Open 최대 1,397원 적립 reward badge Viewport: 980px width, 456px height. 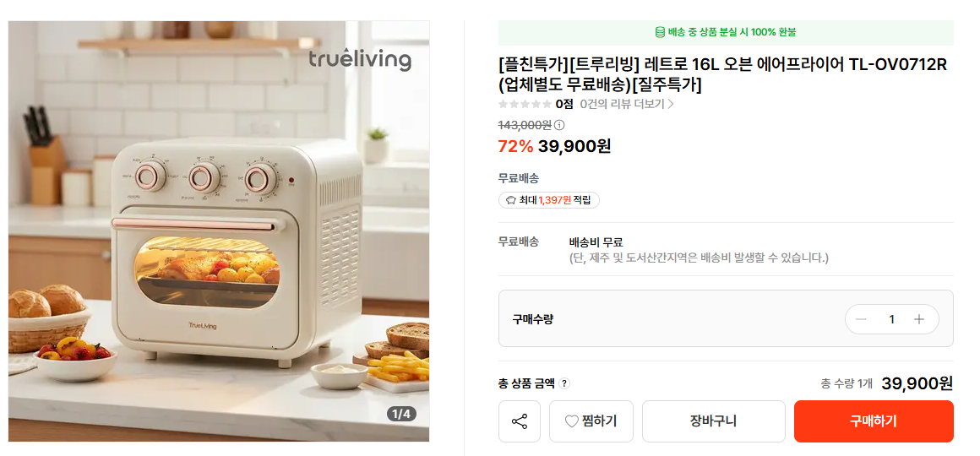[x=549, y=200]
